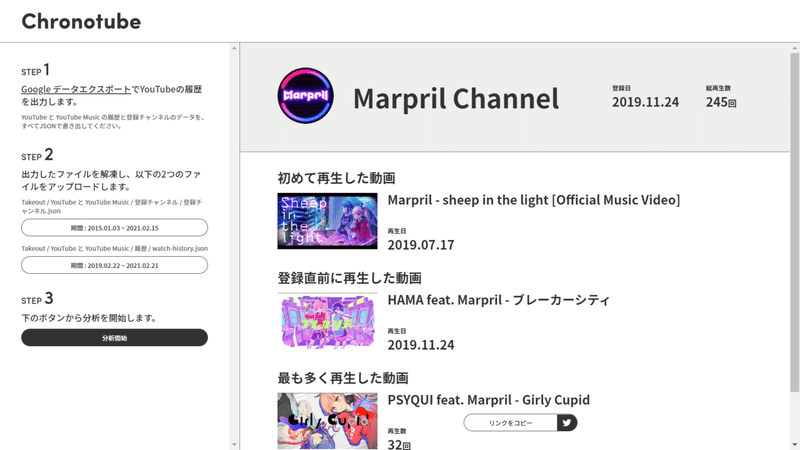Copy link with リンクをコピー button
The height and width of the screenshot is (450, 800).
510,422
